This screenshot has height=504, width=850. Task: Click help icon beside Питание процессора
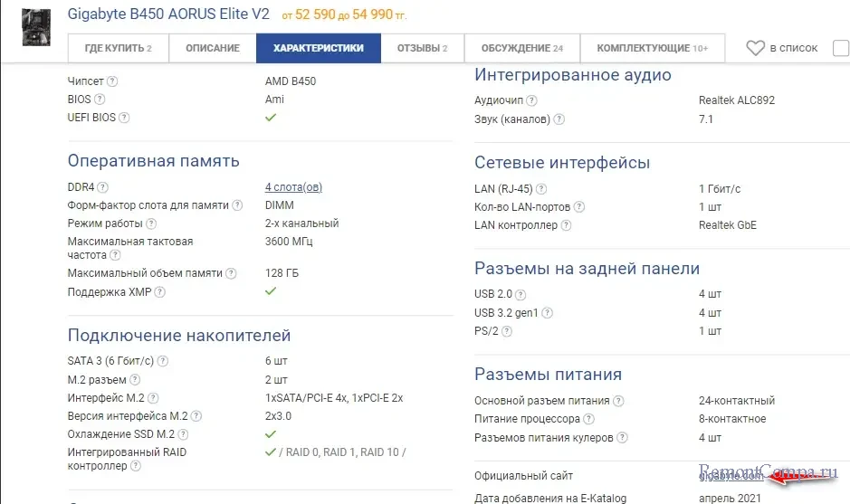(589, 419)
